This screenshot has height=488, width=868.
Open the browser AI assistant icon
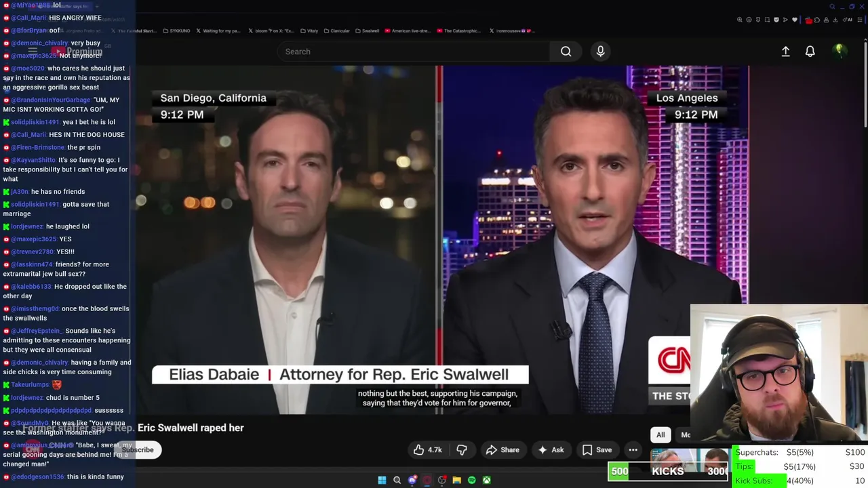[847, 20]
